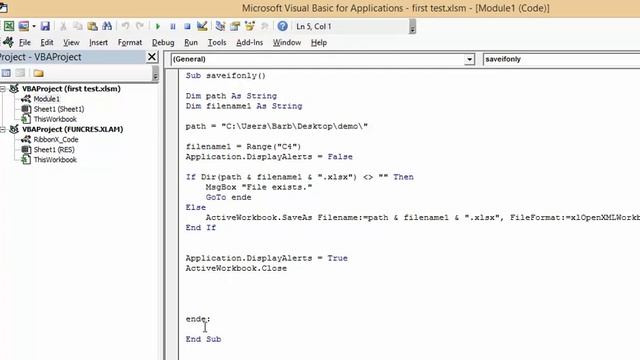Click the saveifonly procedure combo box
This screenshot has height=360, width=640.
(x=561, y=60)
